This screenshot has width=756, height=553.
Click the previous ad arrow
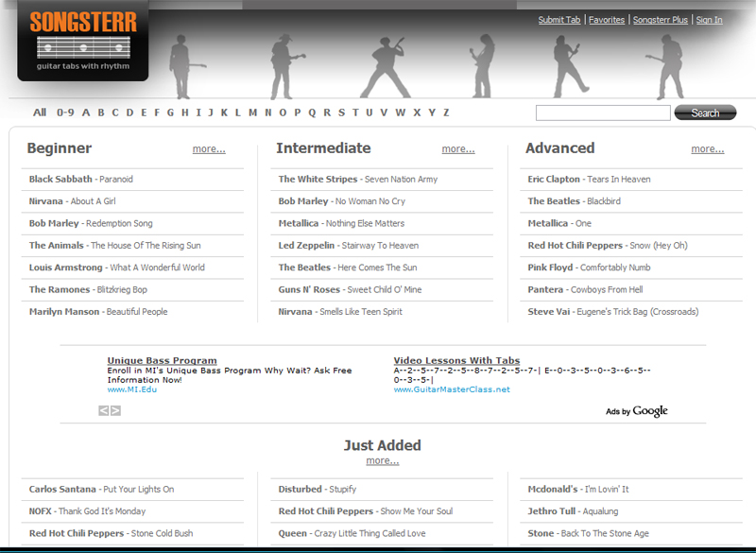pos(104,411)
